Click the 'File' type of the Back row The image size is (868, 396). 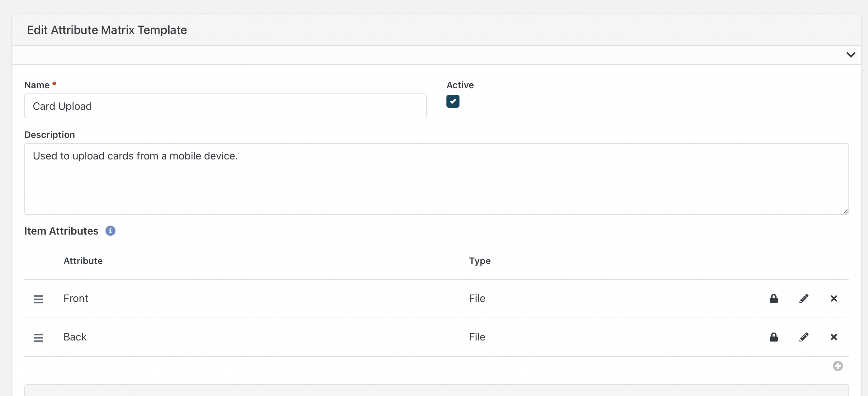coord(477,337)
